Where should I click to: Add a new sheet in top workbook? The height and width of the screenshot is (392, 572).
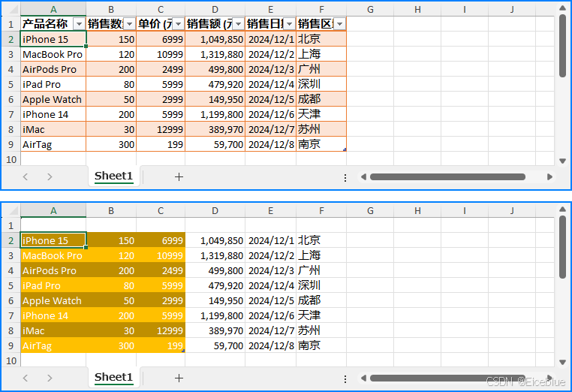point(179,177)
